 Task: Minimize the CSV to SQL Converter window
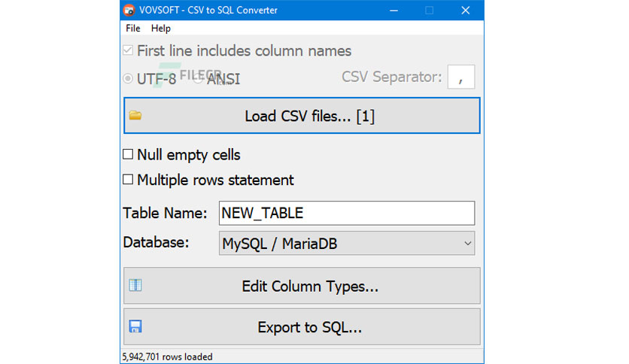coord(394,11)
